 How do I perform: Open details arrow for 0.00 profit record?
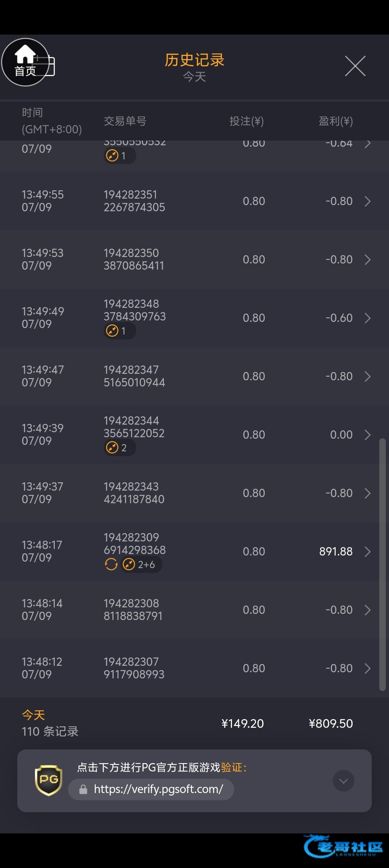tap(367, 435)
